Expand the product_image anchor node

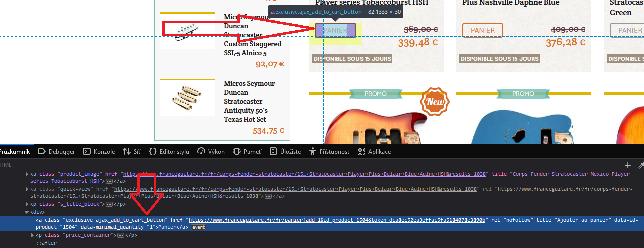click(27, 174)
